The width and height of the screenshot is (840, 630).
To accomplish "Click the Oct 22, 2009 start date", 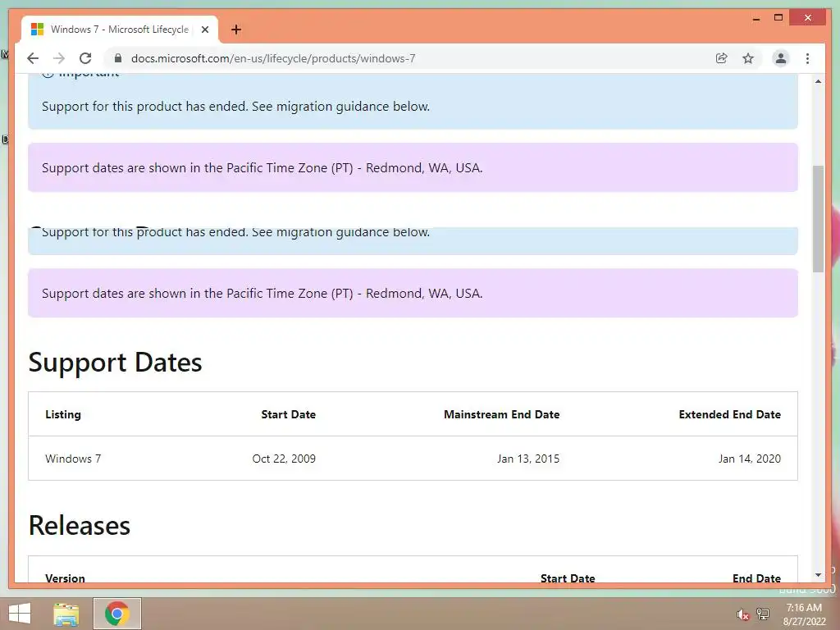I will [x=284, y=459].
